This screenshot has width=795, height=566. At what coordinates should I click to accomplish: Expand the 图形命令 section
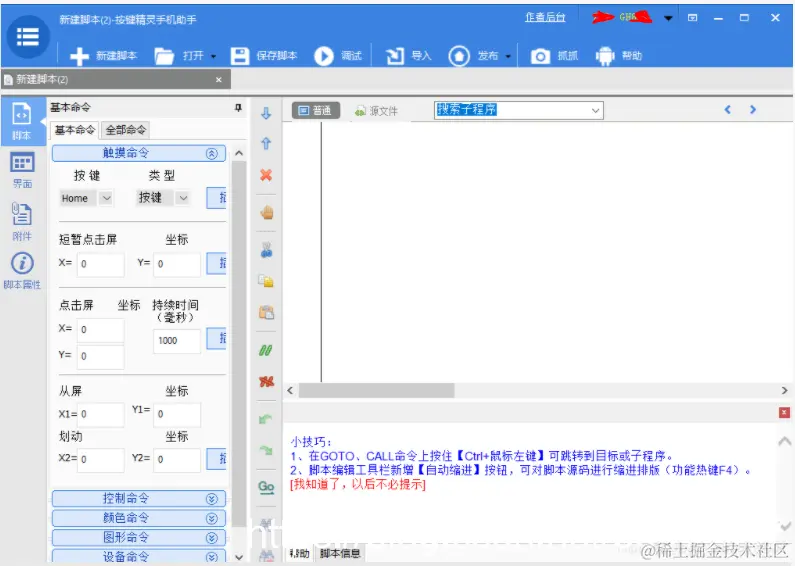[x=139, y=537]
